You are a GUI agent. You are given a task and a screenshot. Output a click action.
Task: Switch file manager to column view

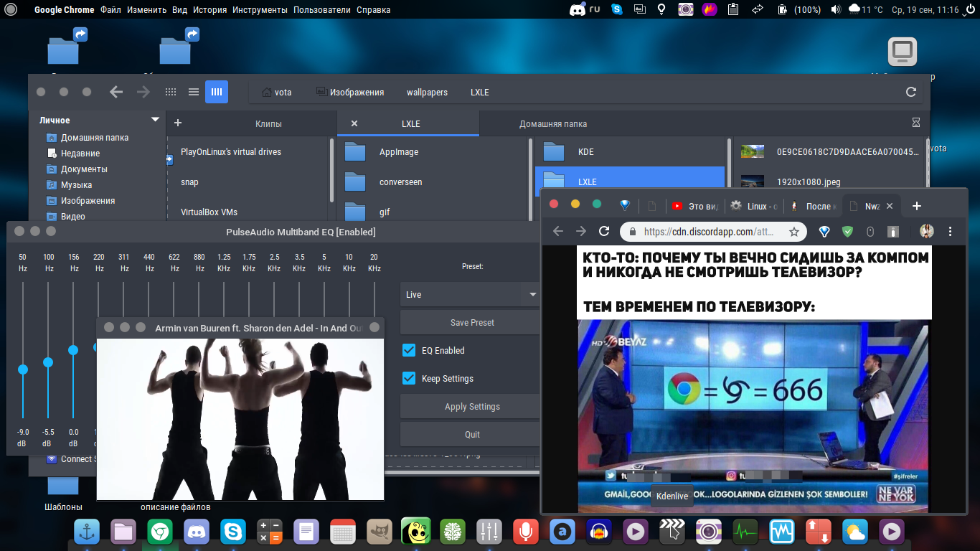coord(217,92)
